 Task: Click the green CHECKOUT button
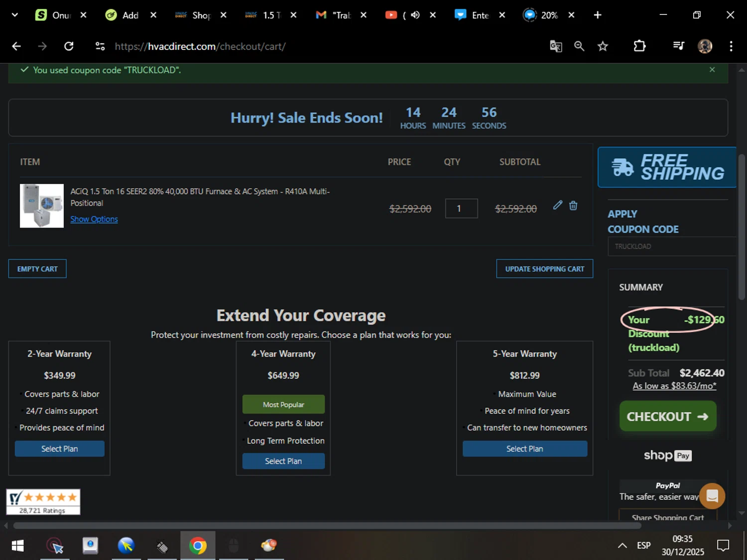[668, 416]
